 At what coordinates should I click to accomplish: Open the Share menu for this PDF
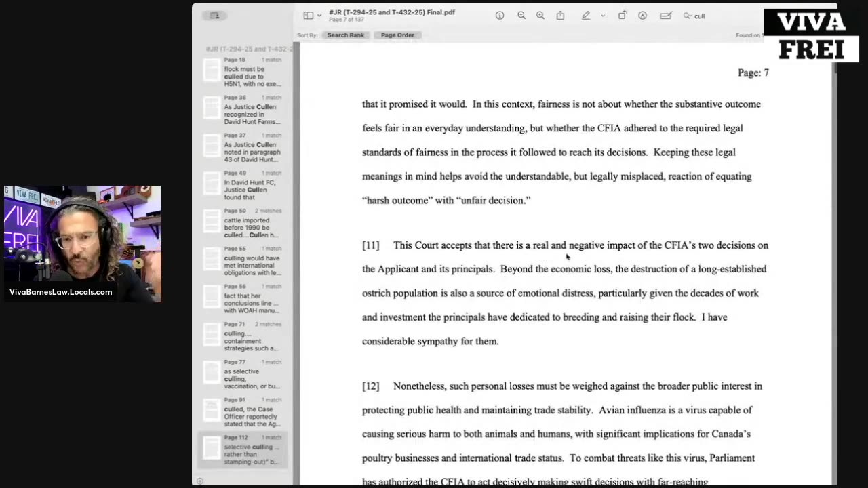pos(560,16)
